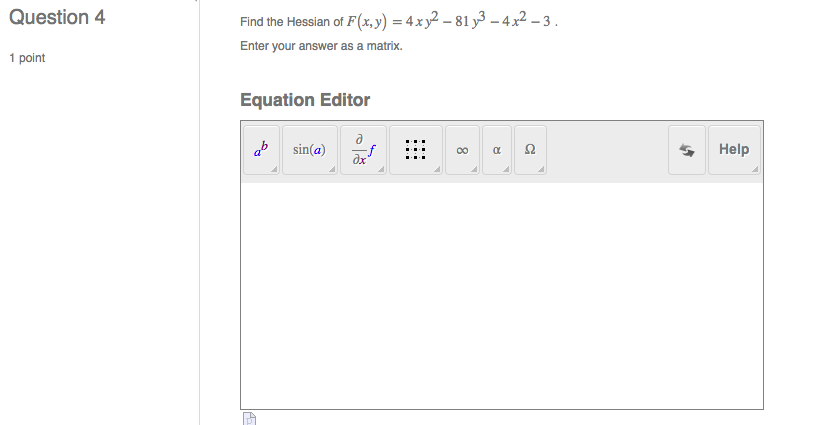Open the infinity symbols palette
The width and height of the screenshot is (833, 425).
(462, 150)
